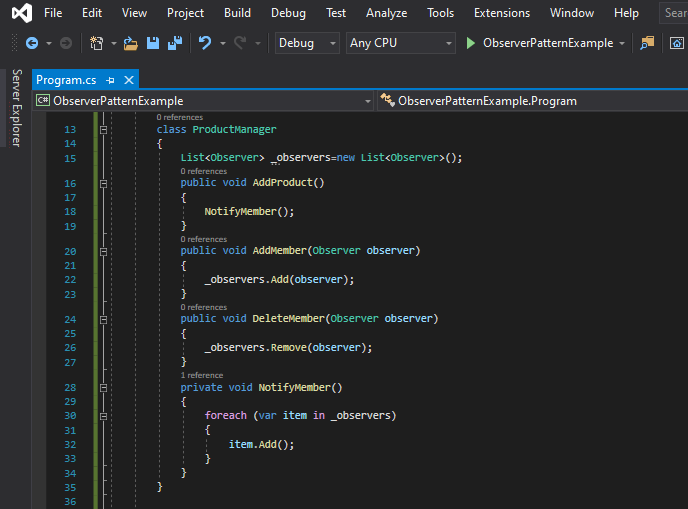Open the new item dropdown arrow

click(114, 43)
